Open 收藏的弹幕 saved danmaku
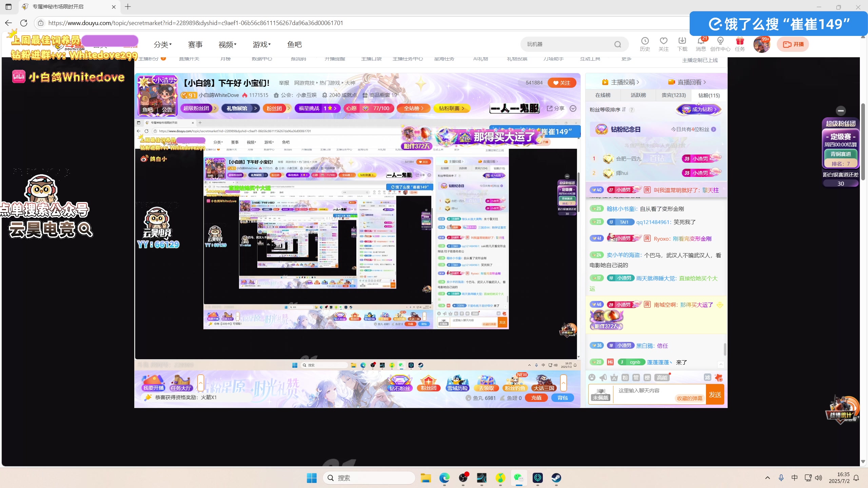The image size is (868, 488). (x=690, y=398)
